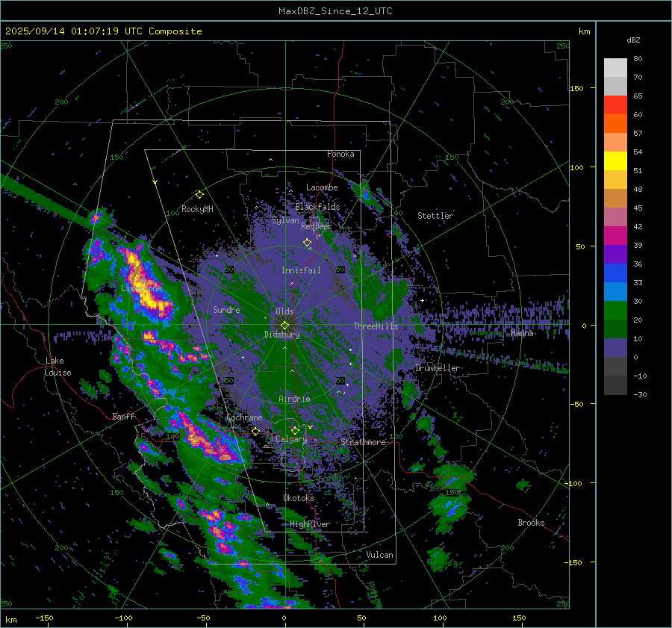
Task: Select the Banff label
Action: (x=123, y=416)
